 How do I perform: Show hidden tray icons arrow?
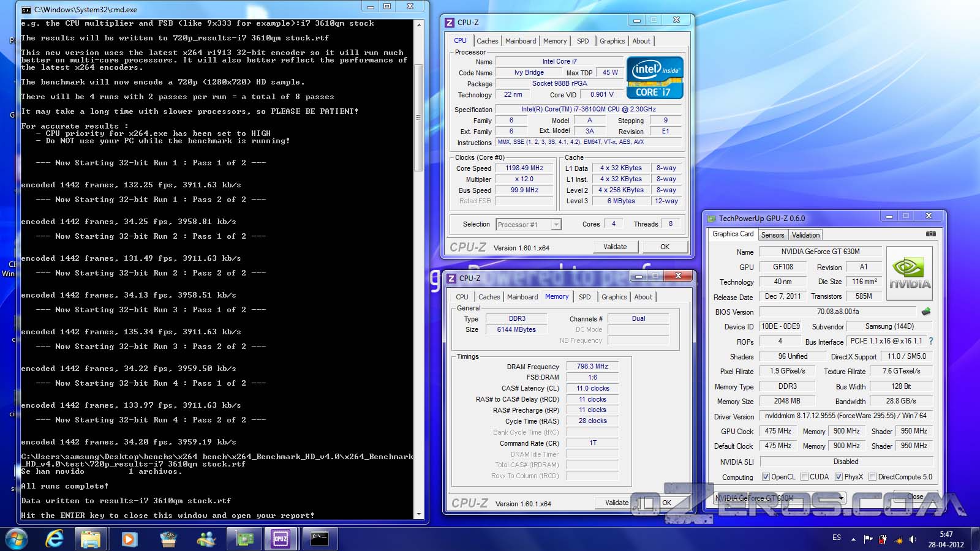tap(853, 539)
